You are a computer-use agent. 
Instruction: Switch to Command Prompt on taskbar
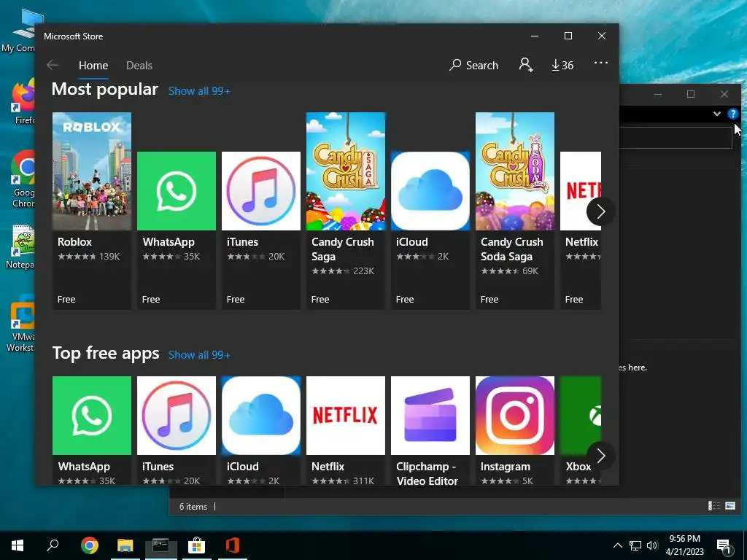click(x=160, y=545)
